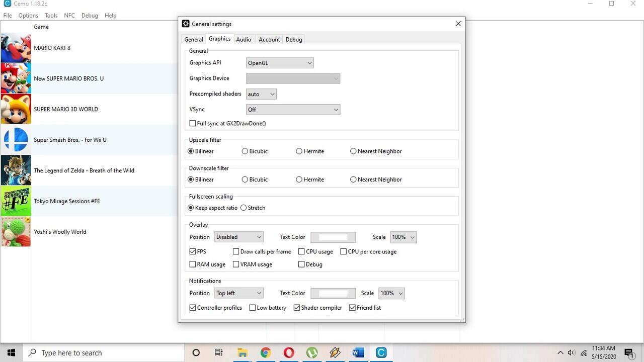Viewport: 644px width, 362px height.
Task: Switch to Cemu taskbar icon
Action: click(x=381, y=352)
